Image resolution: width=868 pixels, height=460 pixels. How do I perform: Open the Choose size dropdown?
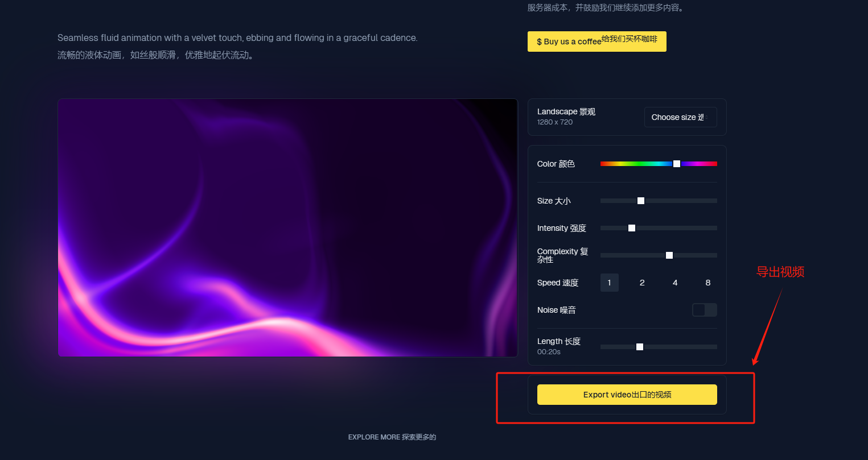tap(680, 117)
